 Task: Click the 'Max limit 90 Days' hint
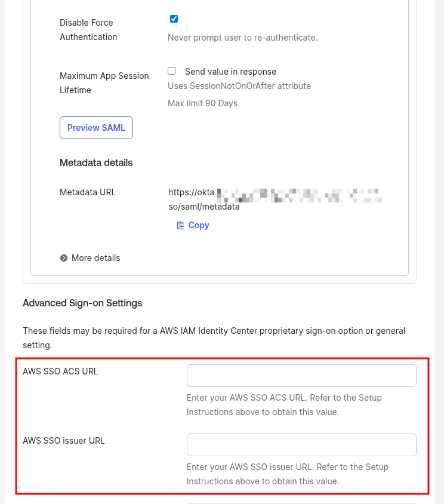coord(202,103)
